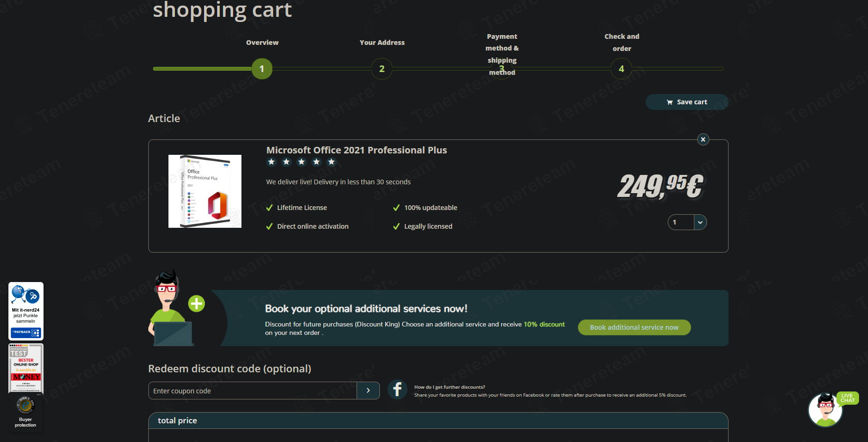Click the green plus icon
The height and width of the screenshot is (442, 868).
197,304
